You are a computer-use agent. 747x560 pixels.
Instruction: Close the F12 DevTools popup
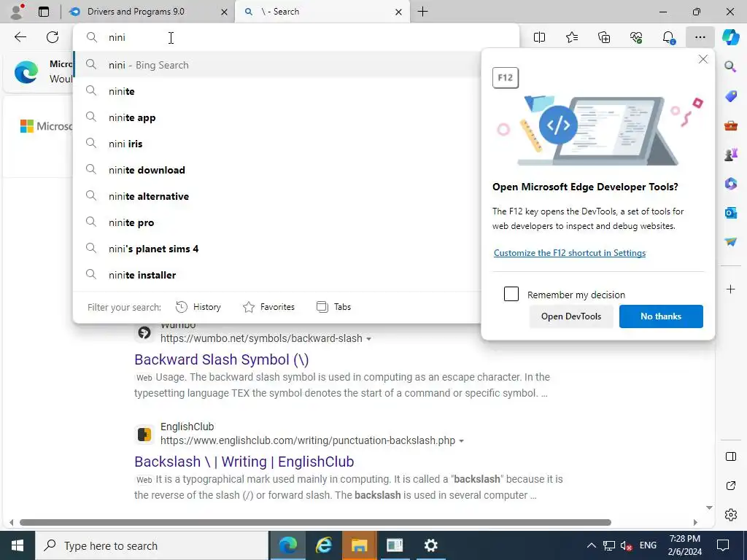coord(703,60)
